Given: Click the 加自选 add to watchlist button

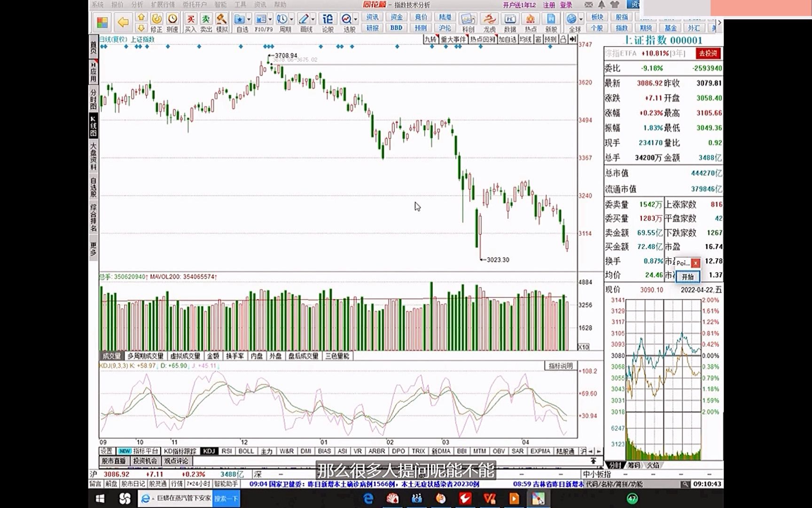Looking at the screenshot, I should [x=507, y=40].
